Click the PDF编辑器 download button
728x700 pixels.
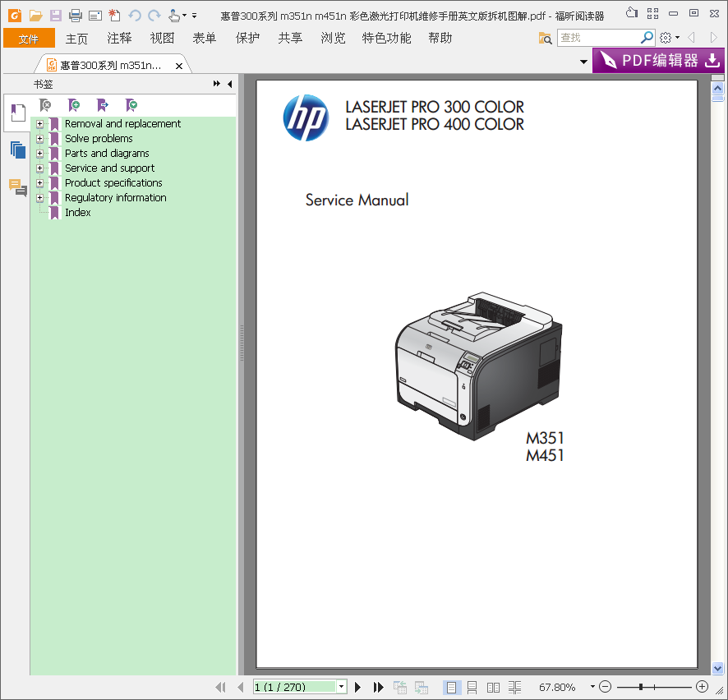[658, 60]
